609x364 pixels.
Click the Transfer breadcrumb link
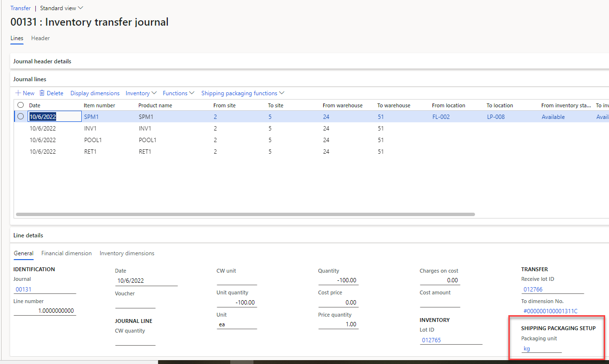(20, 8)
